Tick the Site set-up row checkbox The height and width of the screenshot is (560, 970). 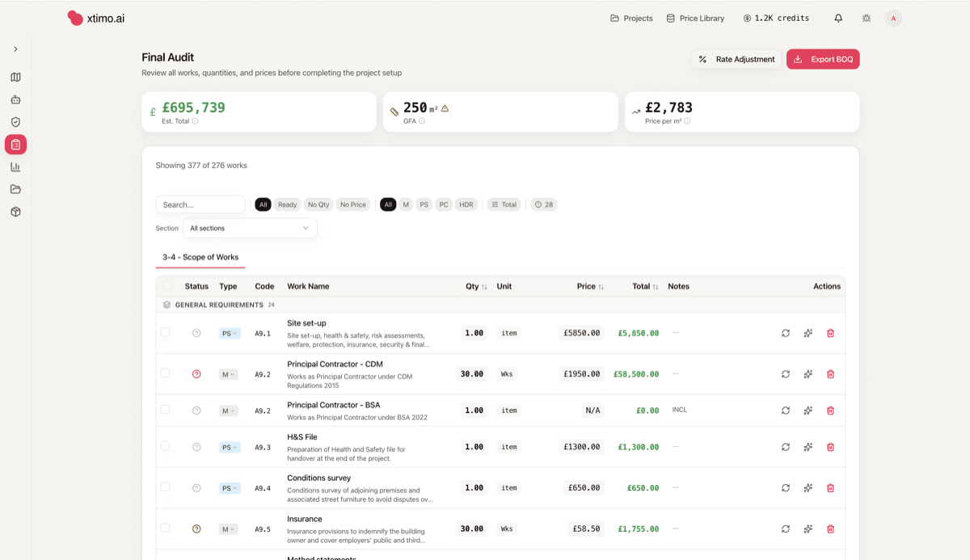(x=165, y=332)
